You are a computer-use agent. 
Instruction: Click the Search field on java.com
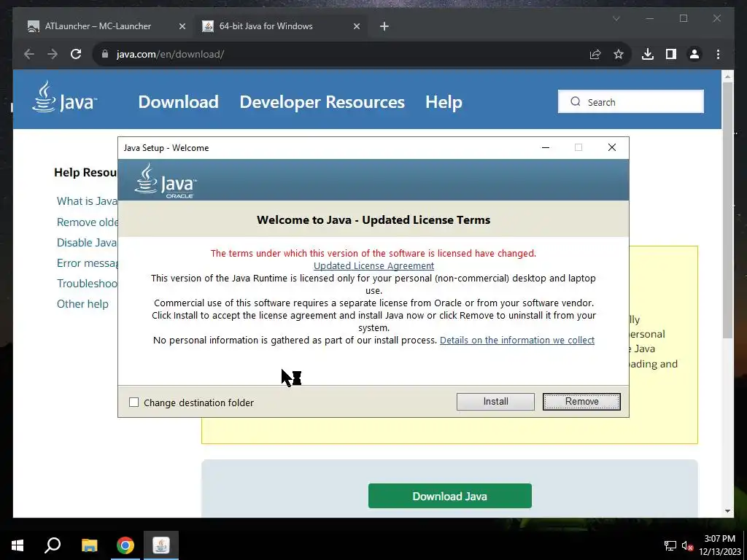click(x=631, y=101)
